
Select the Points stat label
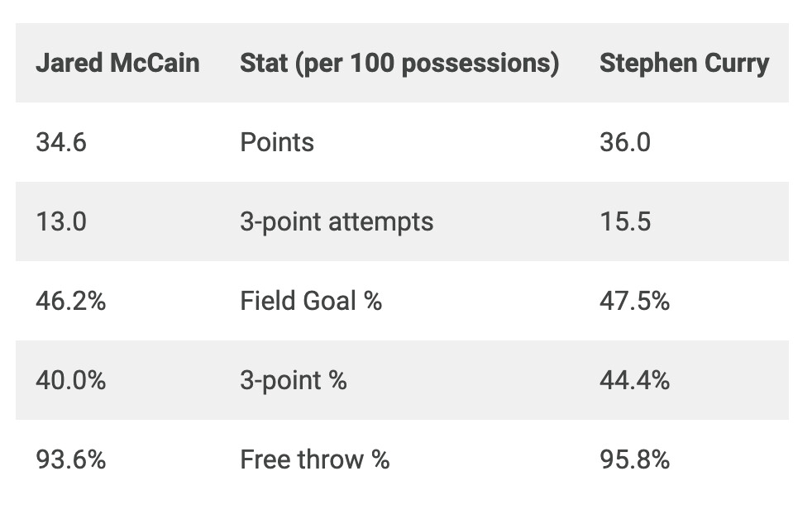point(277,143)
